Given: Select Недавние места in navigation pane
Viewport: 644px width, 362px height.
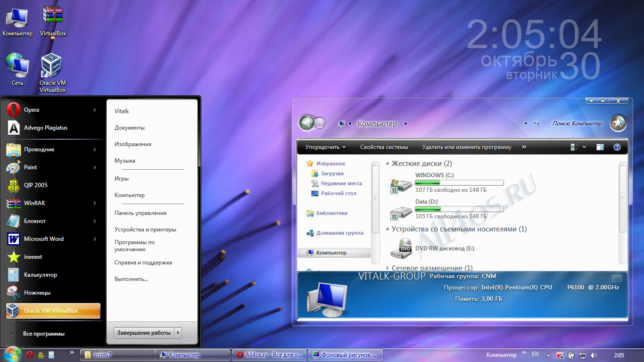Looking at the screenshot, I should pyautogui.click(x=337, y=183).
